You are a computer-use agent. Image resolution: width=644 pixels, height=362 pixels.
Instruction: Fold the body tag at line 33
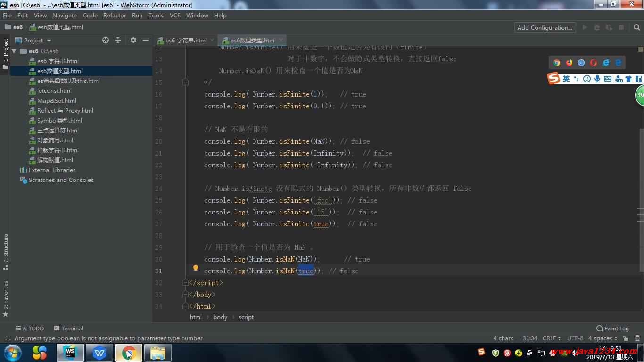point(185,294)
